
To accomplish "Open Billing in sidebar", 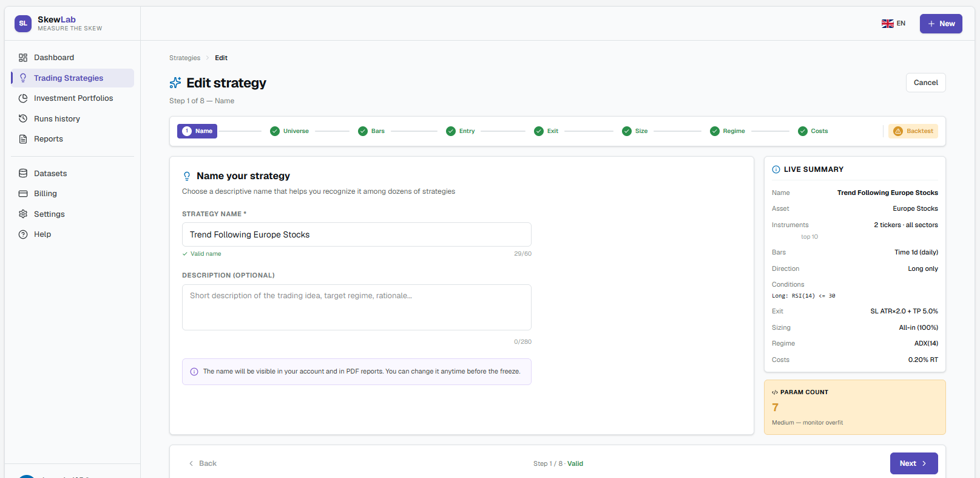I will pyautogui.click(x=73, y=194).
